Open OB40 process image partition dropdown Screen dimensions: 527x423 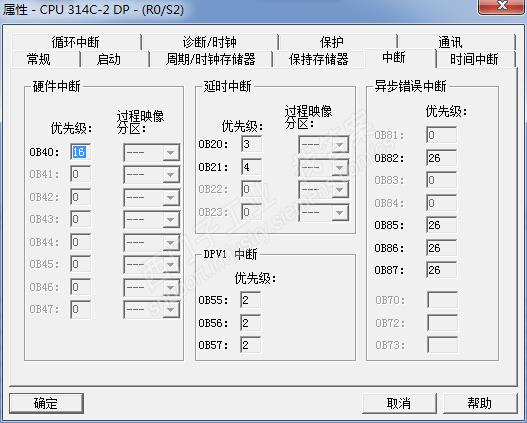tap(151, 153)
